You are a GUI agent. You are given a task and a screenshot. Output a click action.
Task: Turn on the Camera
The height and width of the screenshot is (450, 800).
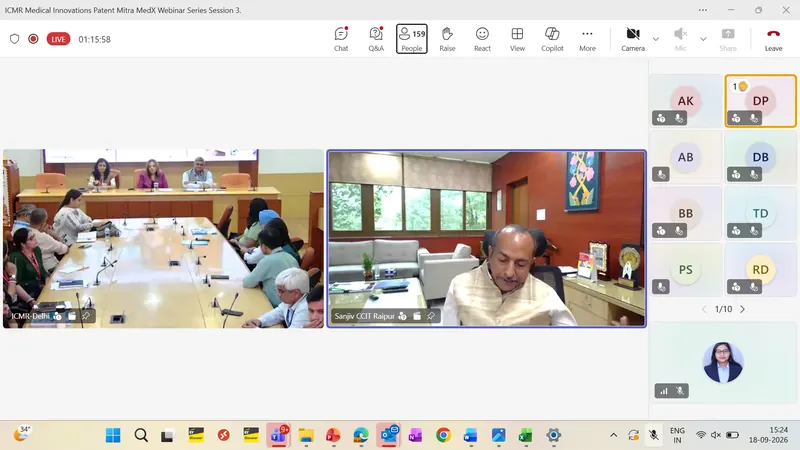tap(633, 39)
